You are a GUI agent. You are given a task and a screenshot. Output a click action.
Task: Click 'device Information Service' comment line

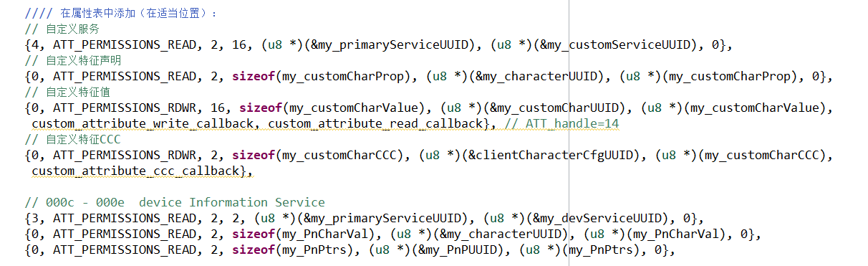coord(232,202)
